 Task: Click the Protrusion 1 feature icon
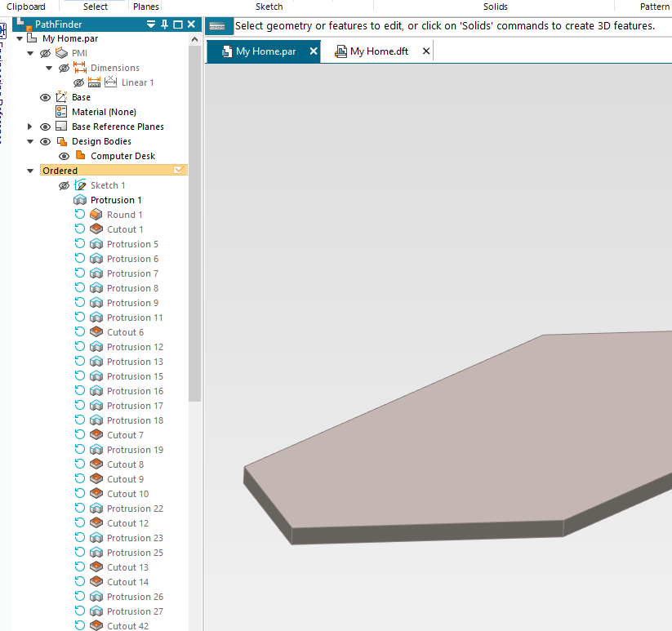[x=80, y=200]
